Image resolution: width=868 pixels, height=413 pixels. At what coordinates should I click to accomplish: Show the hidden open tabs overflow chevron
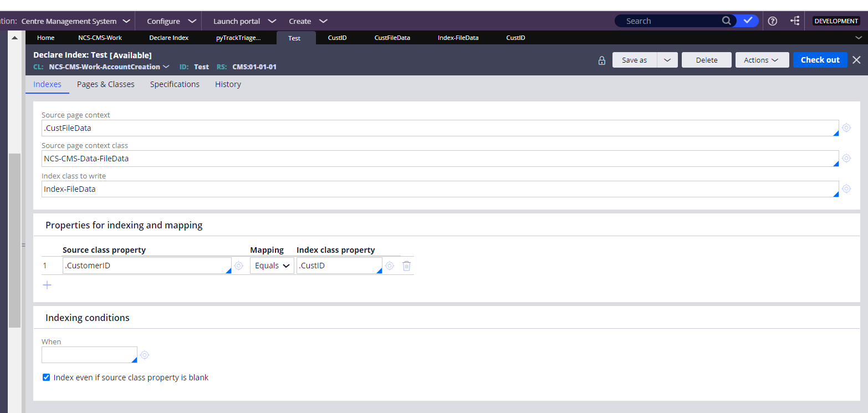coord(859,38)
